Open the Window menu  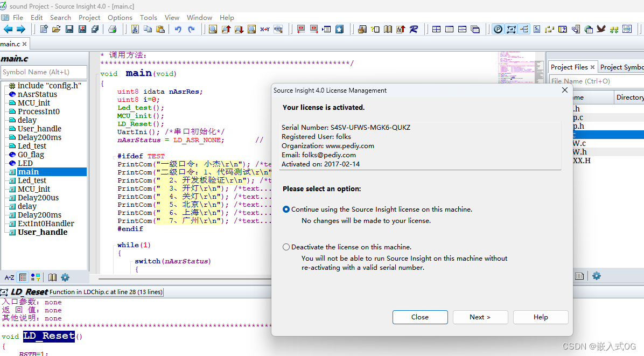click(199, 18)
